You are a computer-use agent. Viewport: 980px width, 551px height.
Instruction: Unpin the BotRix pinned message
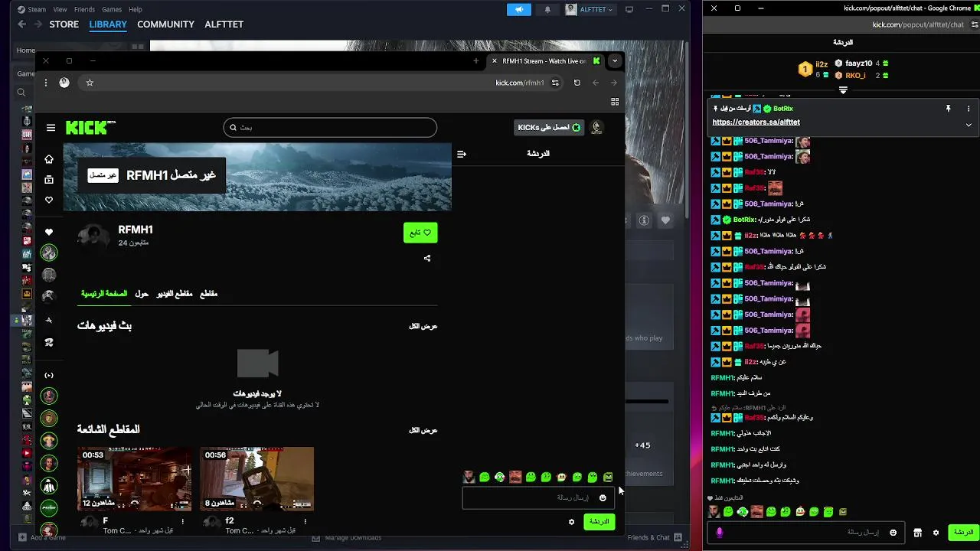tap(948, 109)
